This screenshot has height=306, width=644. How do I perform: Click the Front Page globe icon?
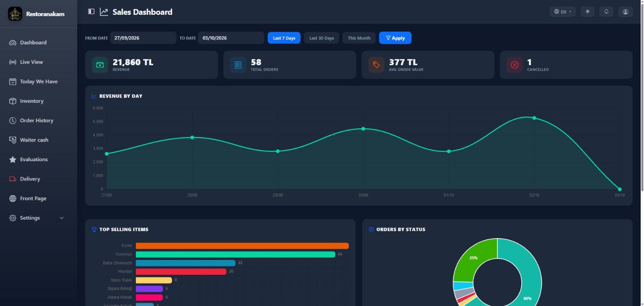[x=13, y=198]
